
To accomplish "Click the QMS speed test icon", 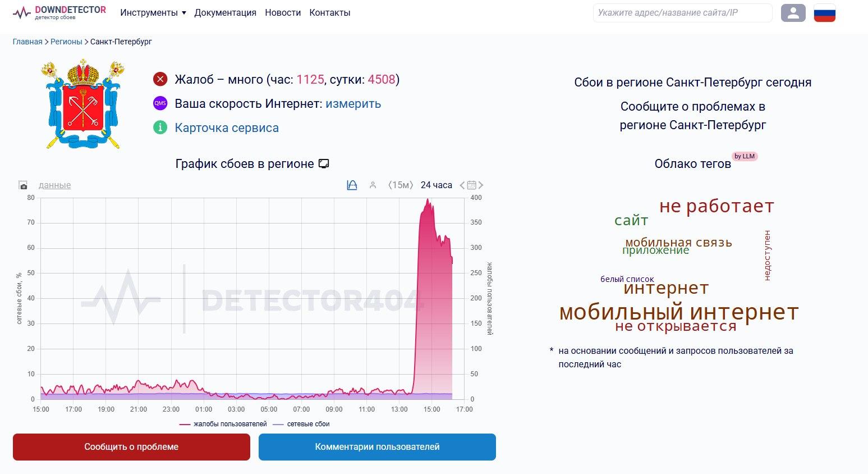I will point(160,103).
